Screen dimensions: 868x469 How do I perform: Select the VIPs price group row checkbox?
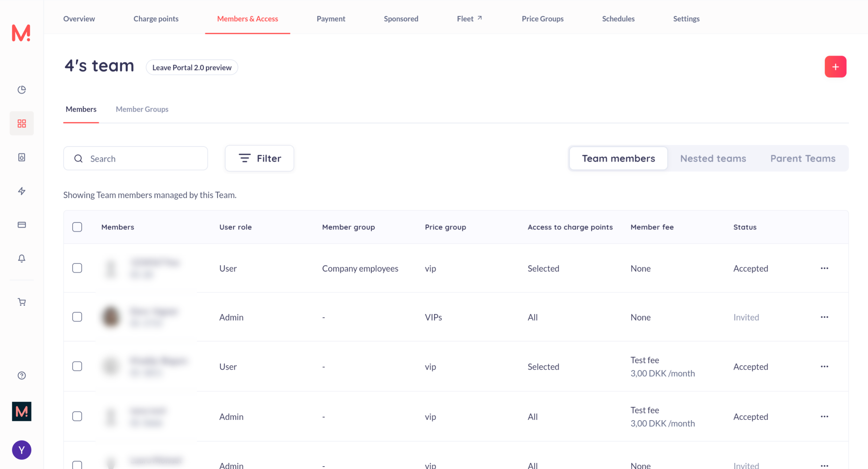click(x=77, y=317)
